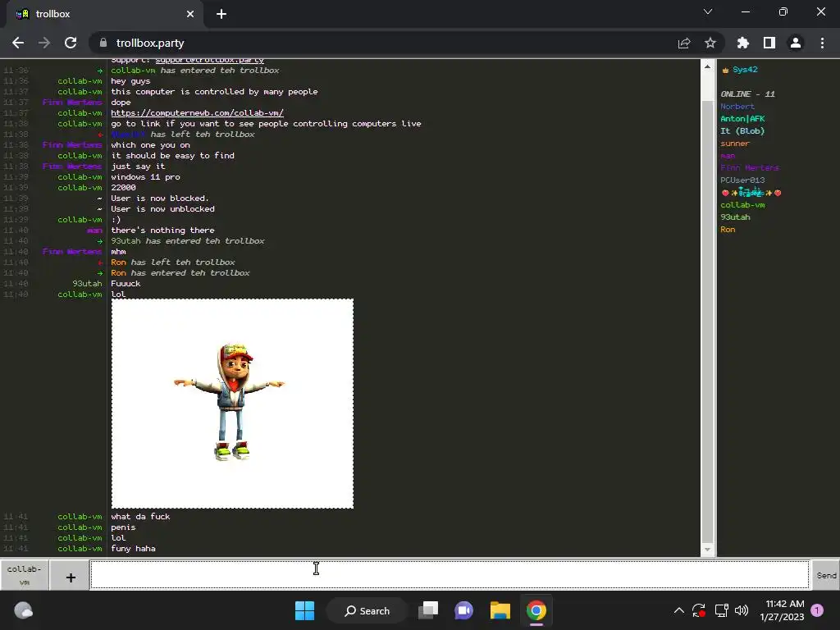Select user Norbert in the online list
This screenshot has height=630, width=840.
[737, 107]
